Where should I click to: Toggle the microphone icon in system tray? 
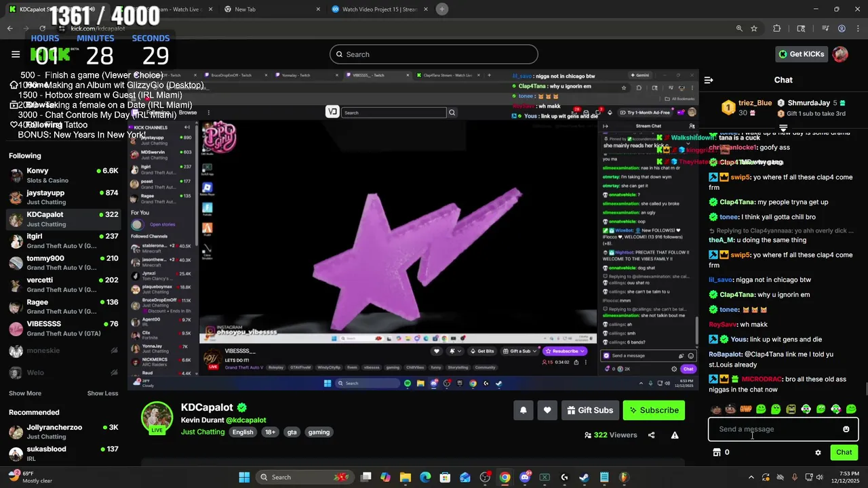[x=795, y=477]
